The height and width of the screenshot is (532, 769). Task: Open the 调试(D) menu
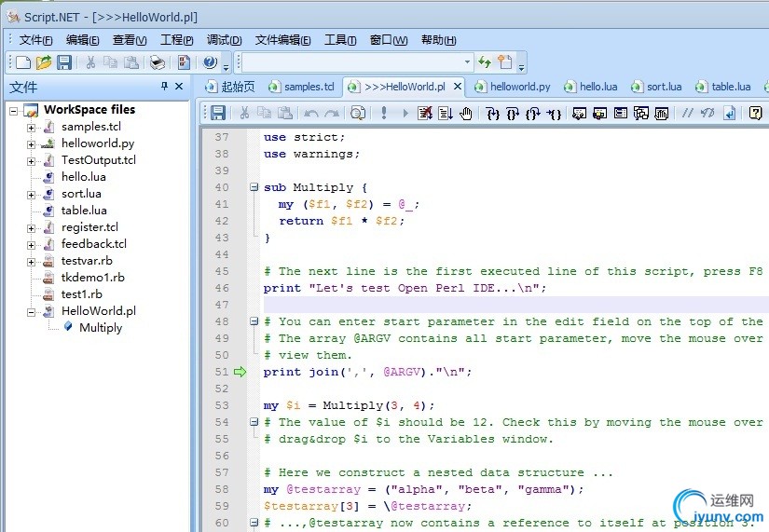click(224, 40)
